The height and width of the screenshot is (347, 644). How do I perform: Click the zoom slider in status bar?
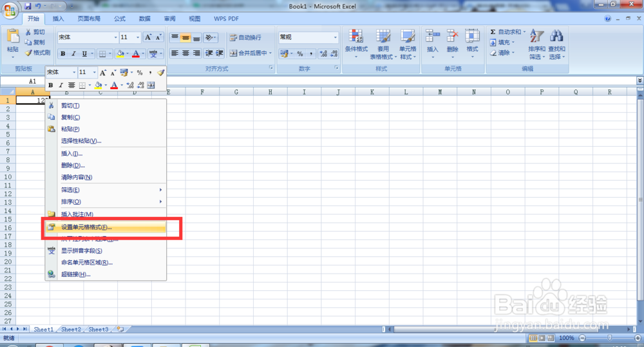point(610,338)
